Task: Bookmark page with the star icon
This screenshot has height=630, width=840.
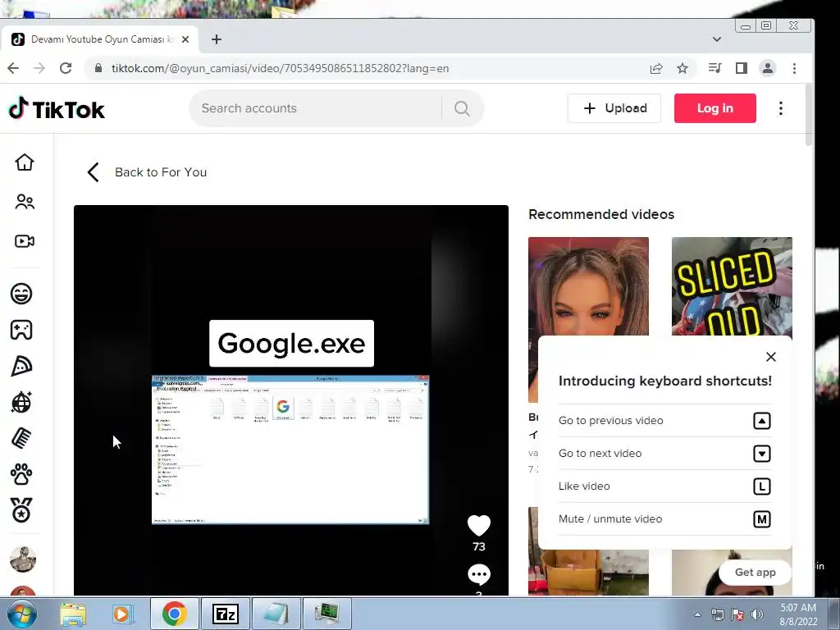Action: [682, 68]
